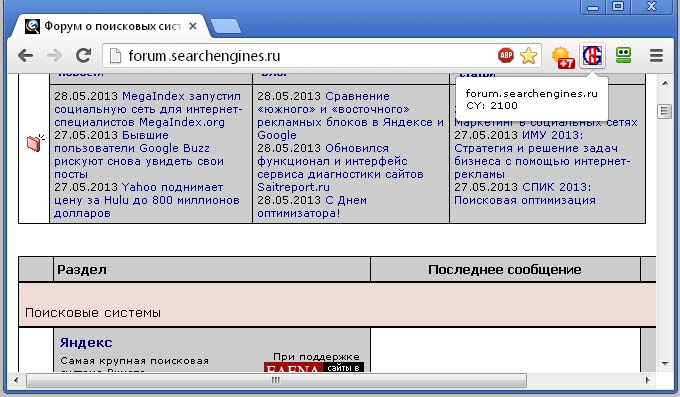Open the С Днем оптимизатора link

click(x=312, y=207)
